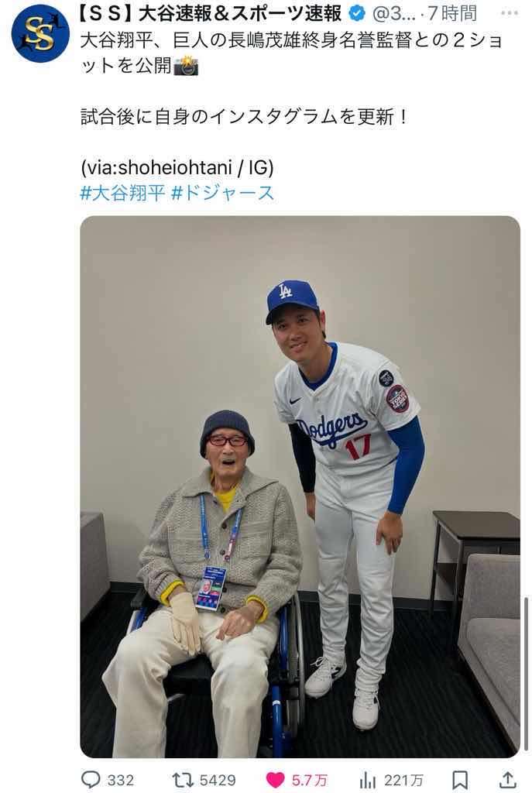Tap the 332 replies count
Viewport: 532px width, 793px height.
(x=121, y=780)
